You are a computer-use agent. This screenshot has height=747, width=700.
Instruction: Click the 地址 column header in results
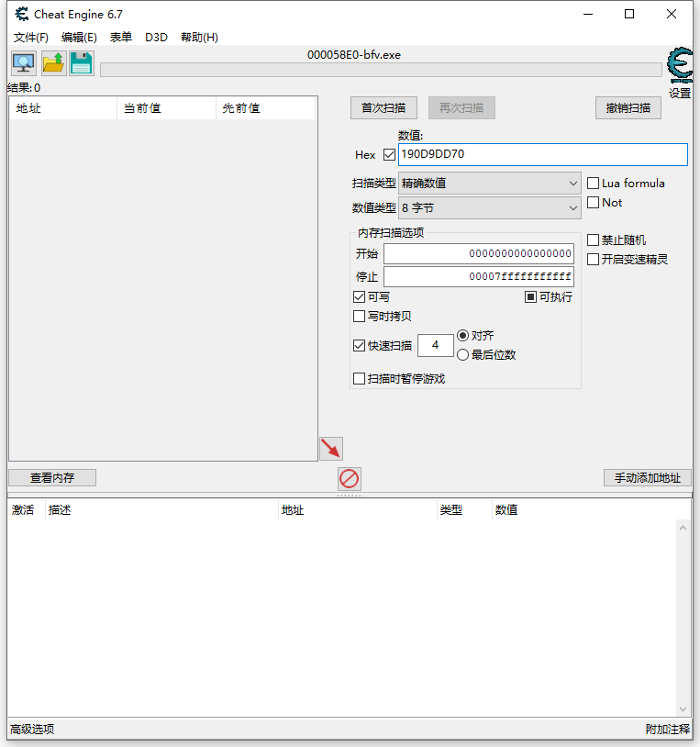63,108
